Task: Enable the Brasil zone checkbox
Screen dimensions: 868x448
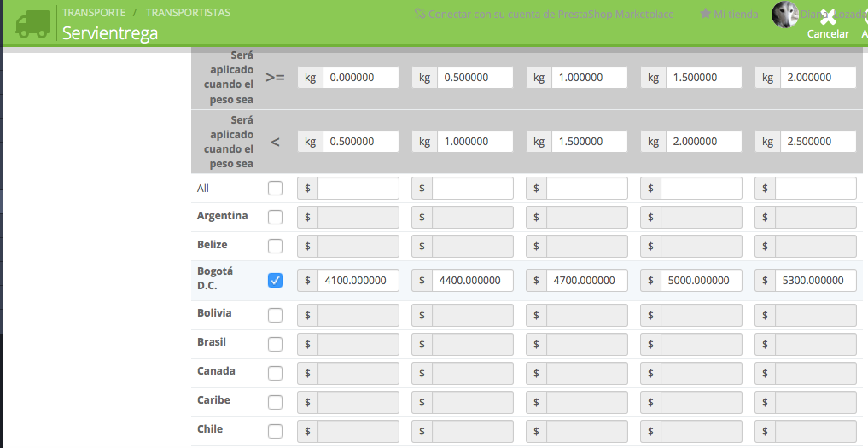Action: click(x=275, y=344)
